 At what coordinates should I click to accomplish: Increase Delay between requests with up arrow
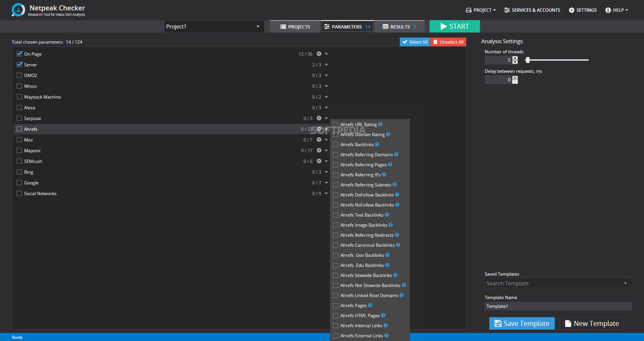(515, 78)
